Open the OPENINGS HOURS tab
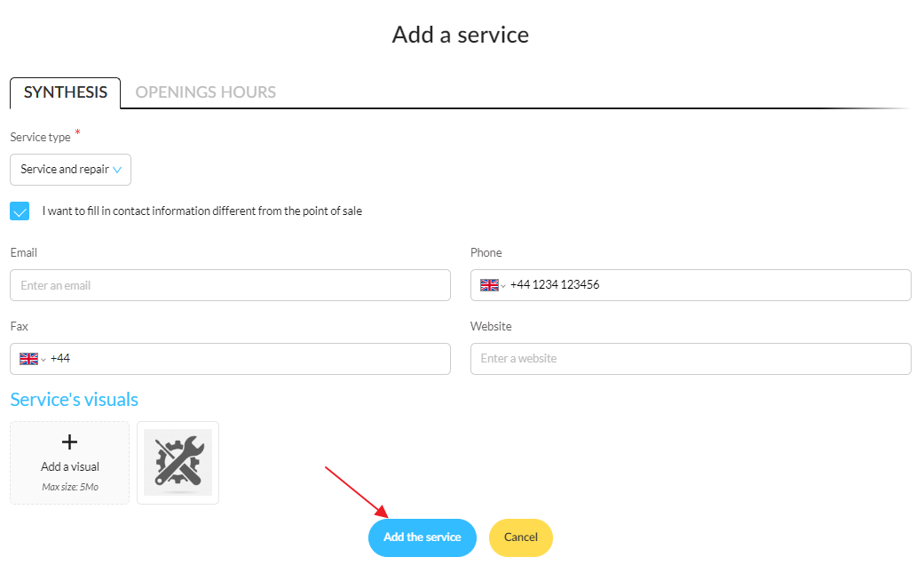Image resolution: width=924 pixels, height=573 pixels. coord(206,92)
